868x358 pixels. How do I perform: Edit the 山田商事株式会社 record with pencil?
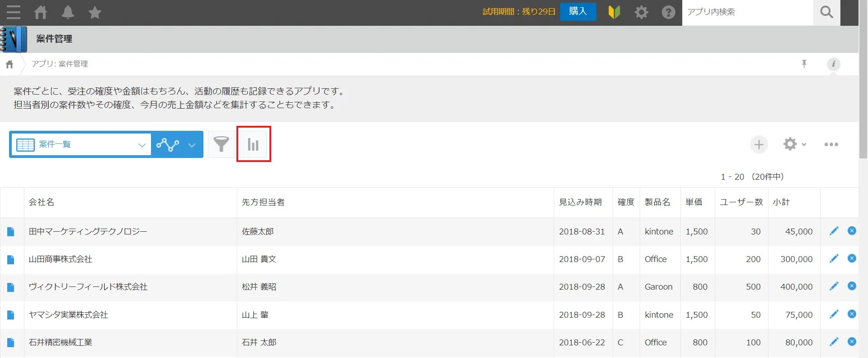pyautogui.click(x=834, y=258)
